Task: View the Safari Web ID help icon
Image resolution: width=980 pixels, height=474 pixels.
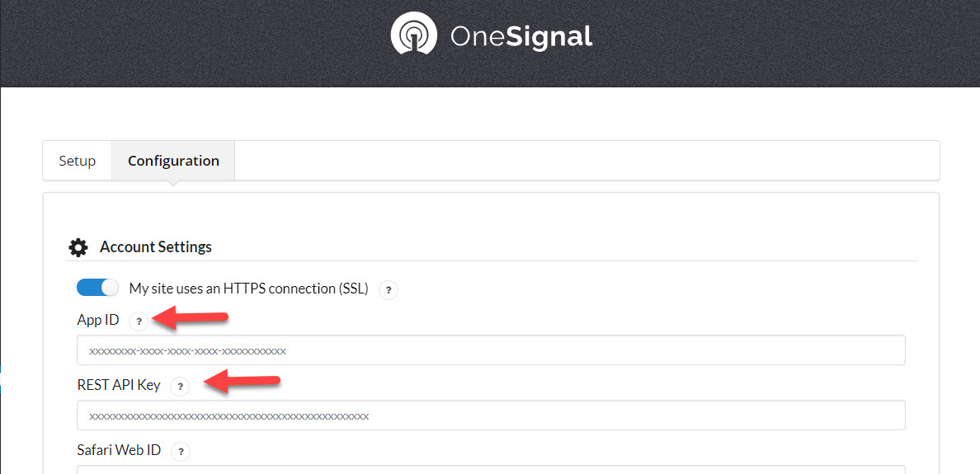Action: click(181, 452)
